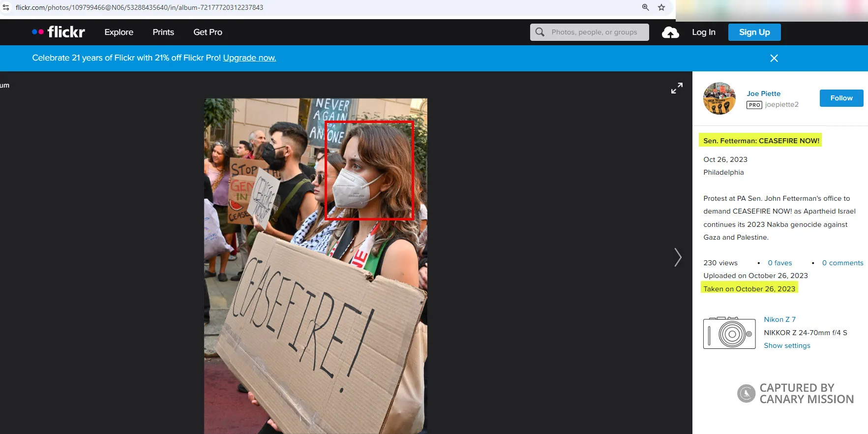
Task: Open the Upgrade now link
Action: pos(249,58)
